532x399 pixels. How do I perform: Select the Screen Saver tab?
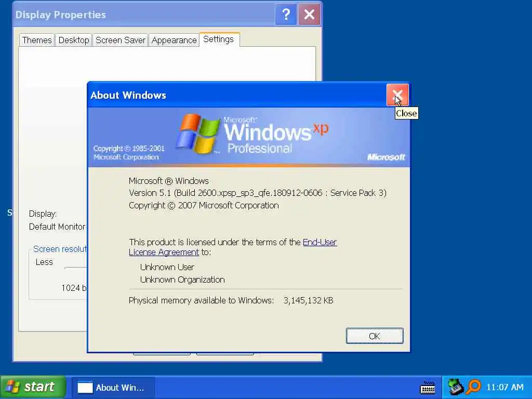click(x=121, y=40)
